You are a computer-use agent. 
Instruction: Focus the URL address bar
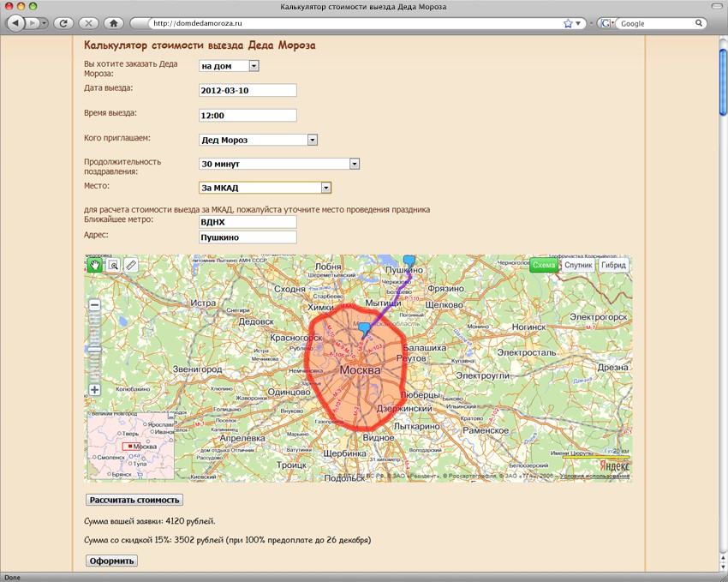coord(355,23)
